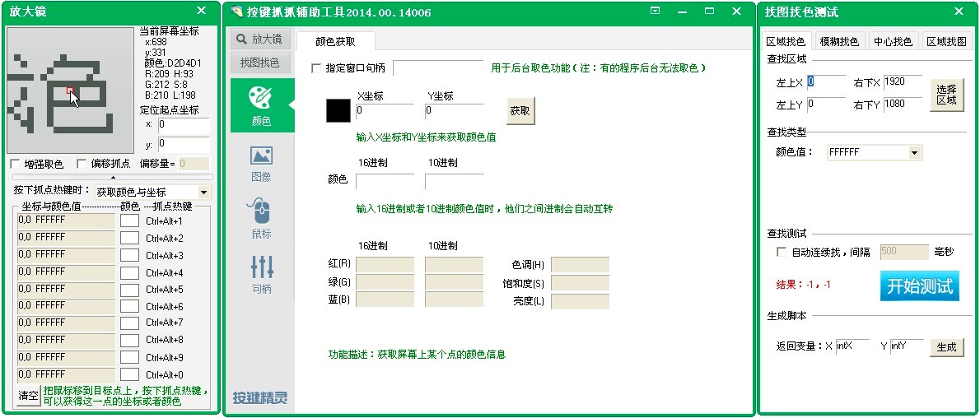This screenshot has width=980, height=418.
Task: Enable the 增强取色 checkbox
Action: point(15,164)
